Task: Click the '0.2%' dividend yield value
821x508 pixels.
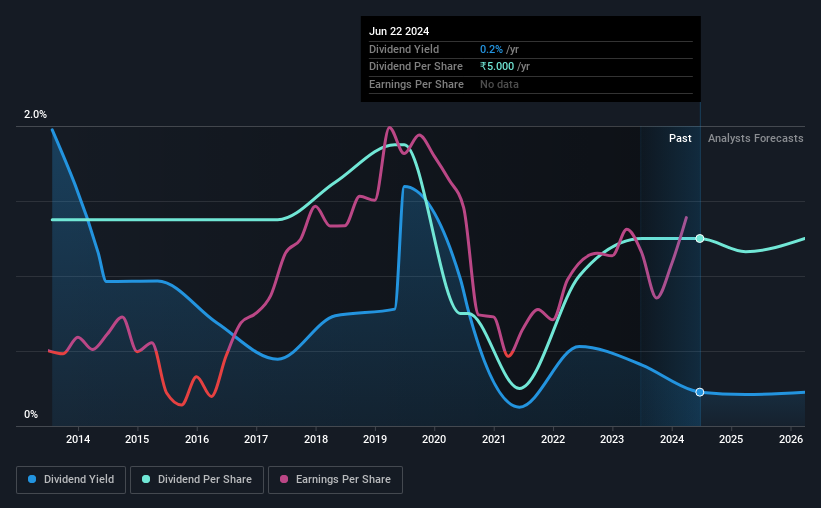Action: point(491,49)
